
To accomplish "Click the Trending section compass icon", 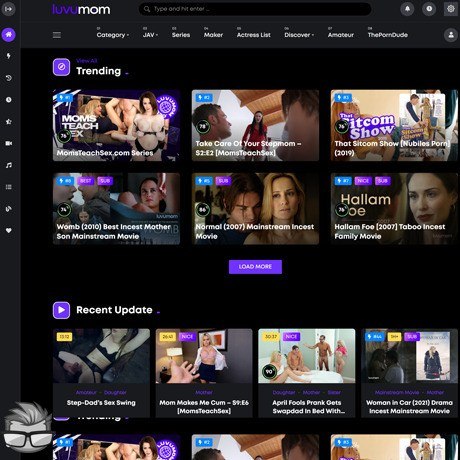I will [x=61, y=67].
